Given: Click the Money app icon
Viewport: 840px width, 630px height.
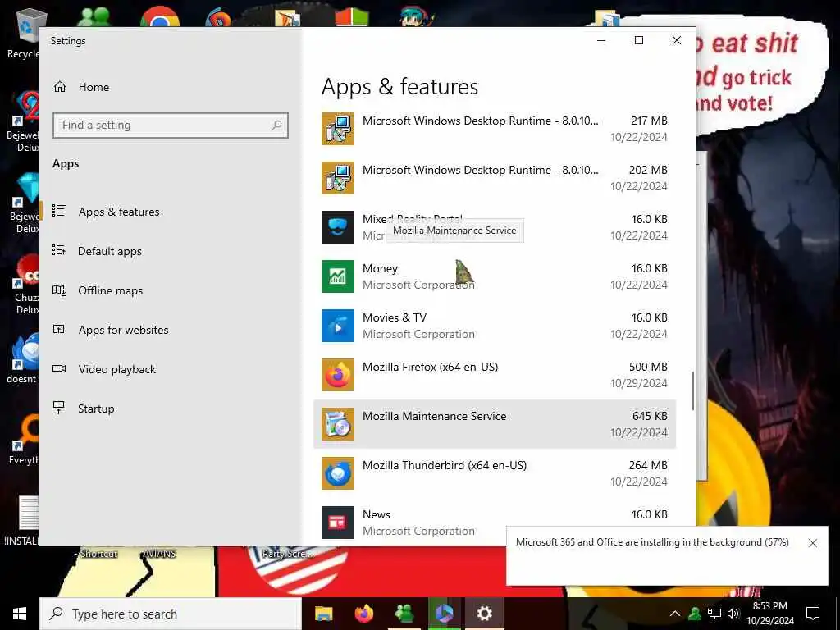Looking at the screenshot, I should click(337, 276).
